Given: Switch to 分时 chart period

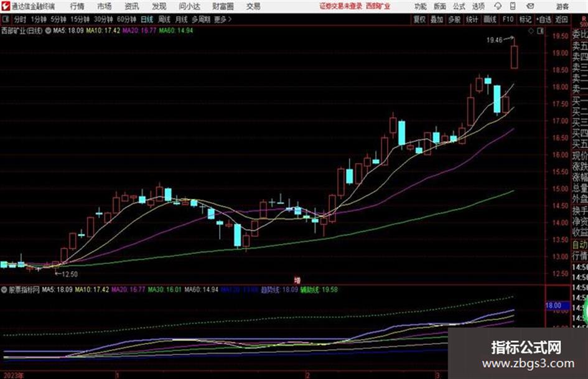Looking at the screenshot, I should coord(21,19).
